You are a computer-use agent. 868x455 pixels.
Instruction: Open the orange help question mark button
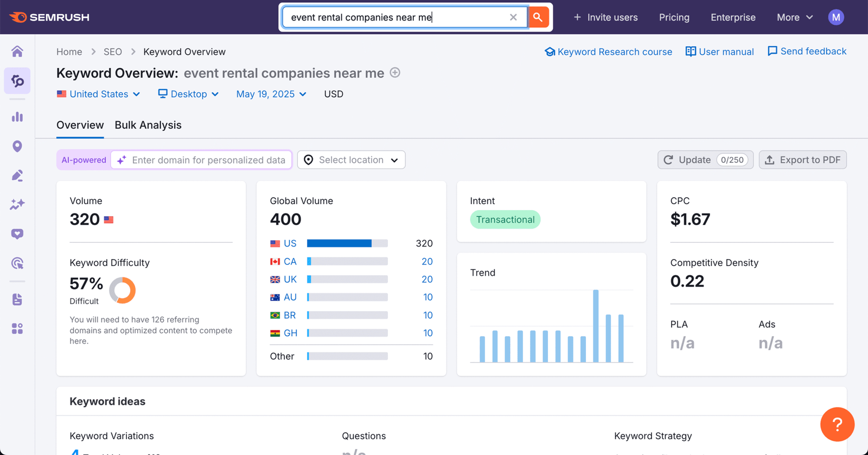837,425
